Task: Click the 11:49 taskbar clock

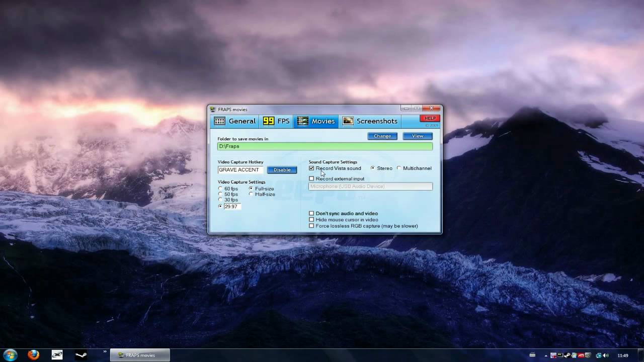Action: coord(623,355)
